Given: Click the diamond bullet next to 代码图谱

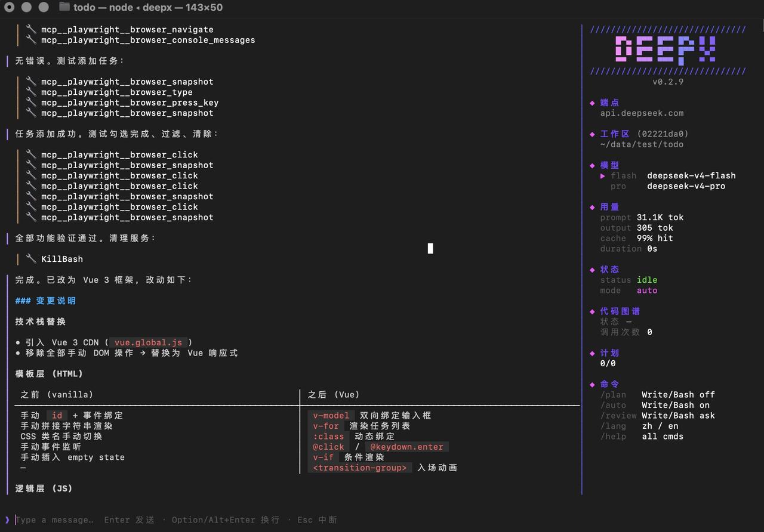Looking at the screenshot, I should [x=592, y=311].
